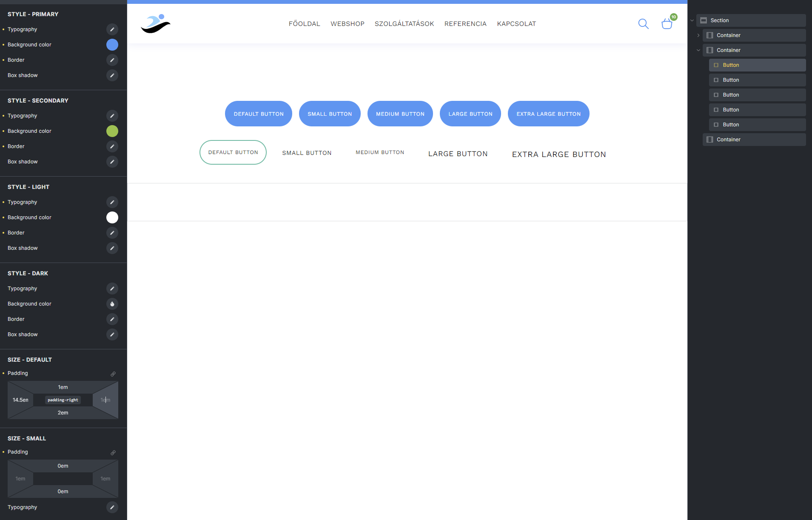Open REFERENCIA menu item
Viewport: 812px width, 520px height.
click(465, 24)
